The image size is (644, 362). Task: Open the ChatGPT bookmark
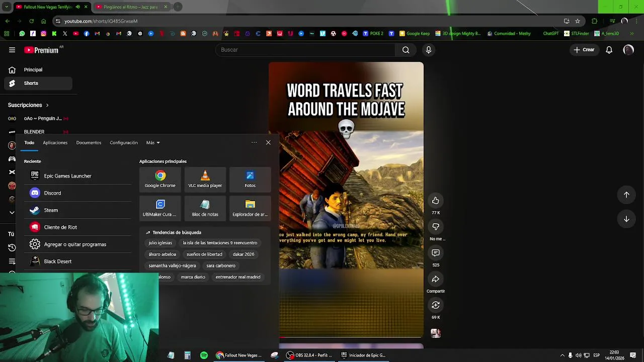(x=551, y=34)
